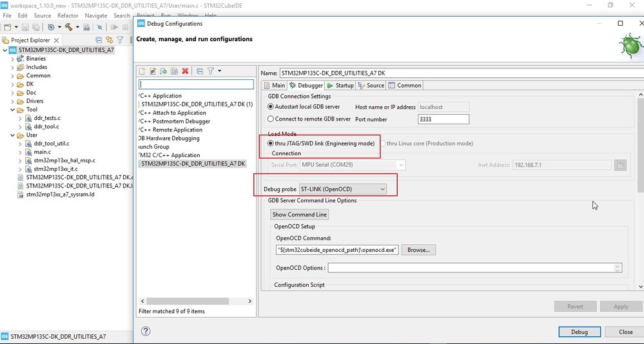
Task: Click the build configuration target icon
Action: tap(51, 27)
